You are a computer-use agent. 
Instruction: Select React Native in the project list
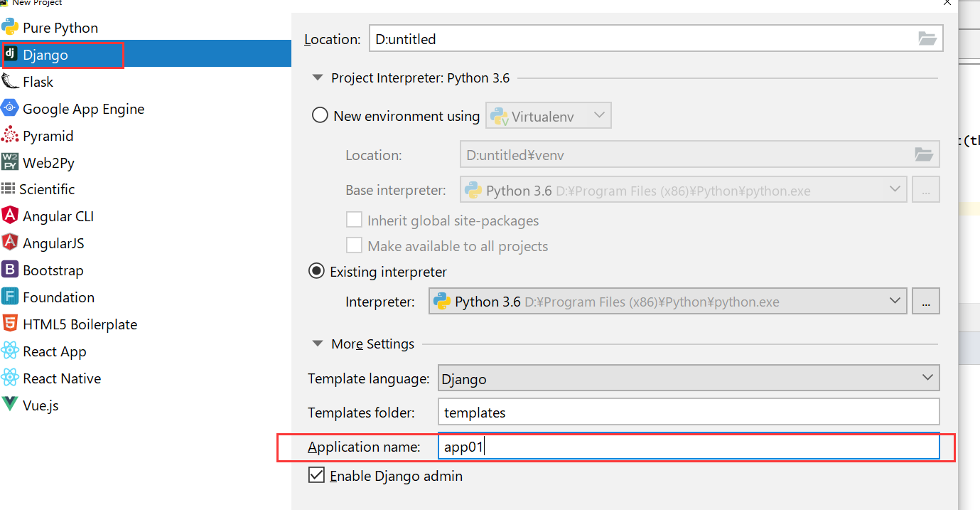pos(62,378)
